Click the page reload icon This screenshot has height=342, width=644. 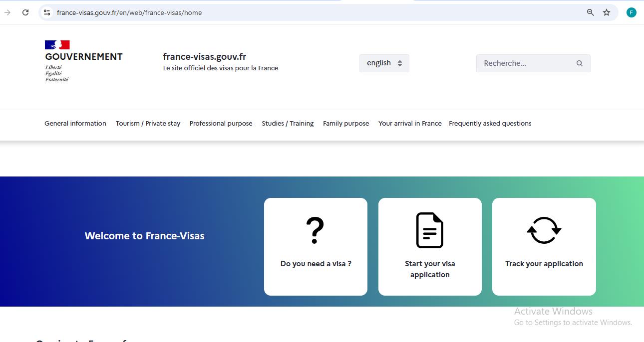(25, 12)
